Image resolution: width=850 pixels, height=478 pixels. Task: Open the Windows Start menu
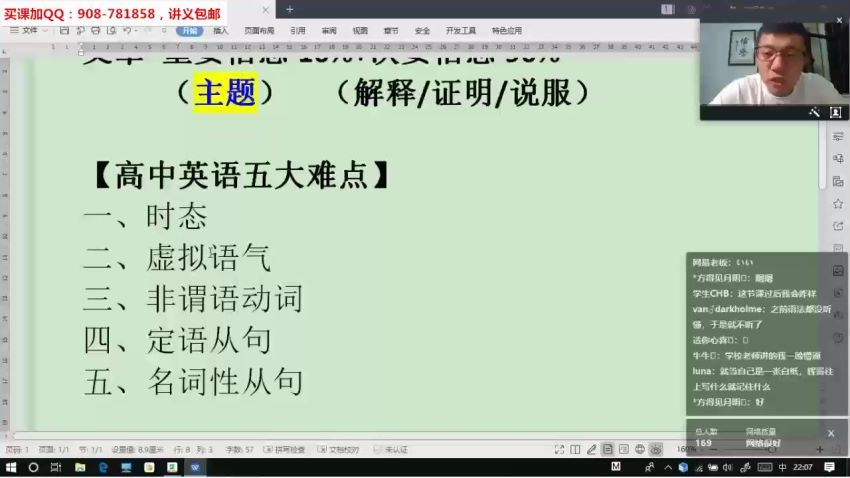point(9,467)
